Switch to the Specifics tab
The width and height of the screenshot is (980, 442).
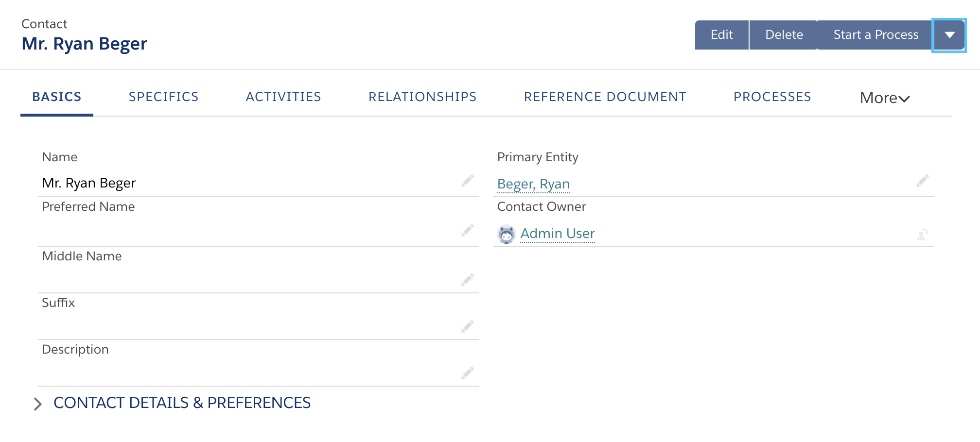(x=163, y=97)
